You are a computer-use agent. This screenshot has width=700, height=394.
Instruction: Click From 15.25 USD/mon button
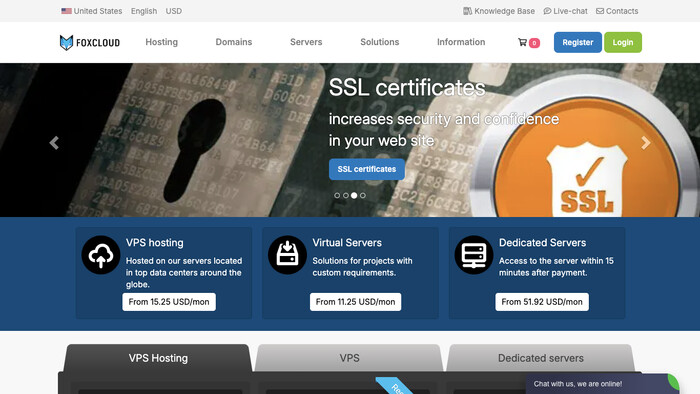169,302
